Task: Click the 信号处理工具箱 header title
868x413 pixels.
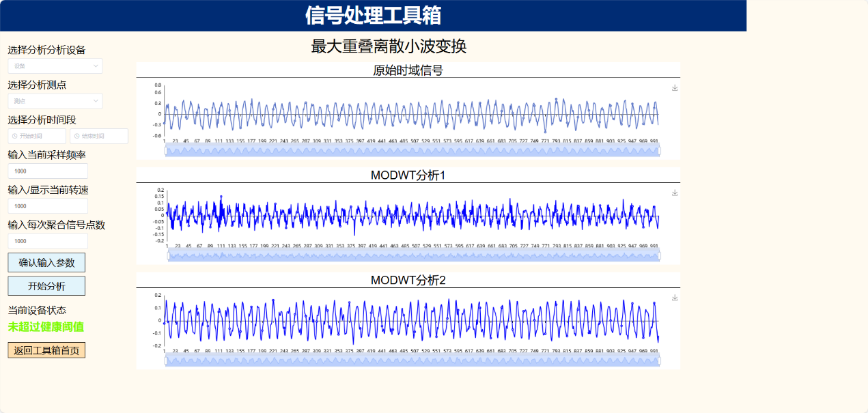Action: coord(373,15)
